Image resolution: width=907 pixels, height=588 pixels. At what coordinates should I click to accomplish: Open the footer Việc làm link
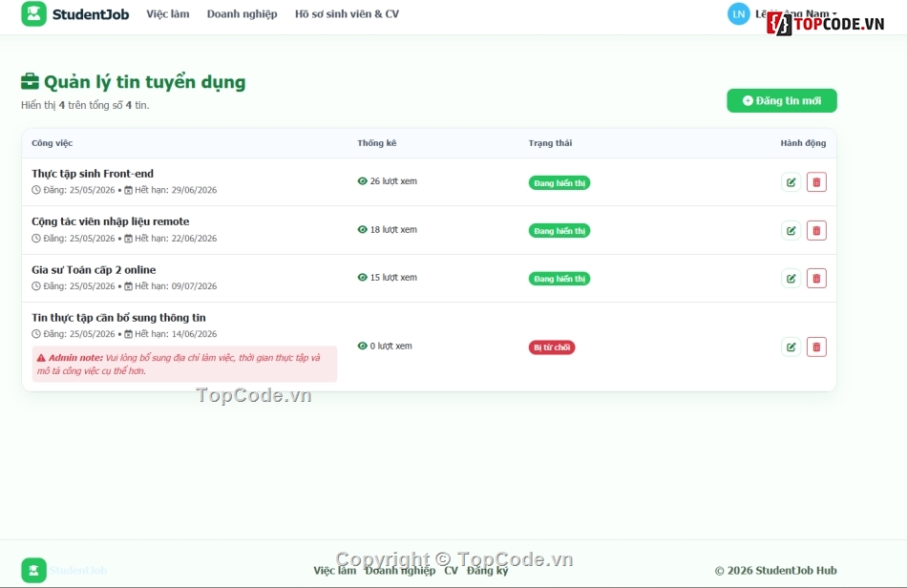(x=335, y=571)
